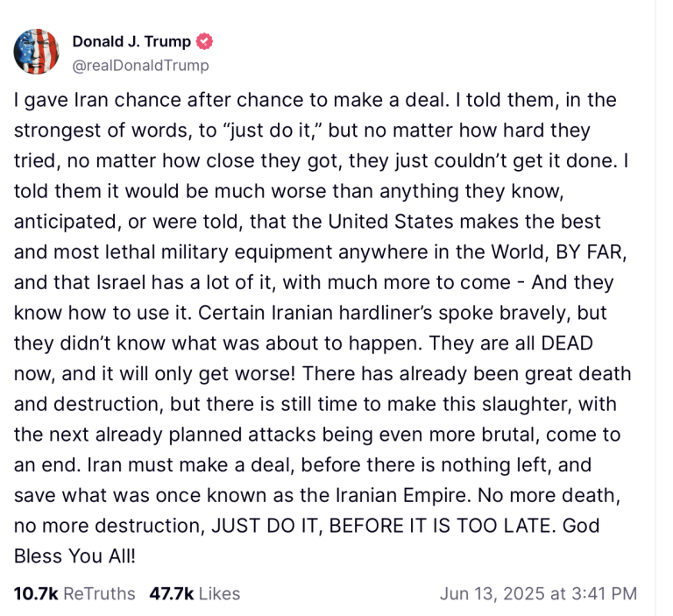Screen dimensions: 673x616
Task: Open Donald J. Trump's profile avatar
Action: click(x=36, y=52)
